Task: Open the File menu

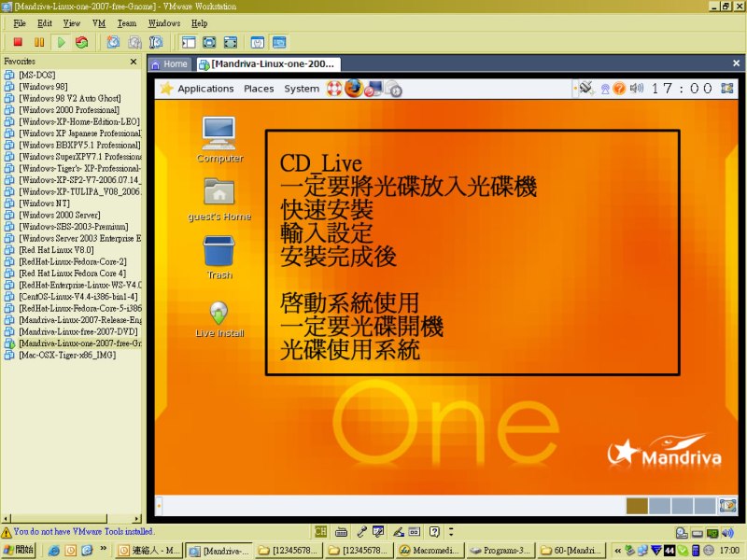Action: pos(20,23)
